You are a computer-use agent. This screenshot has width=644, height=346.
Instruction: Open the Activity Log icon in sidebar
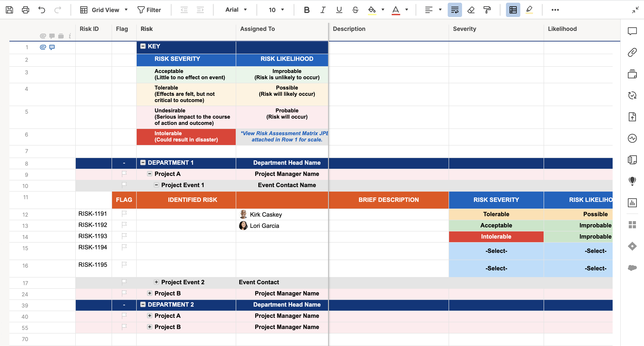[x=632, y=138]
